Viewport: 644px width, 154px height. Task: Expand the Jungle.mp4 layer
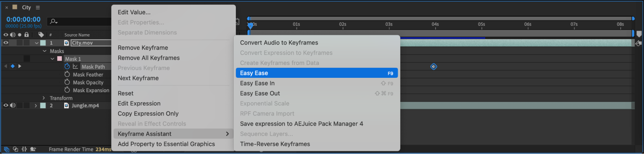point(36,105)
